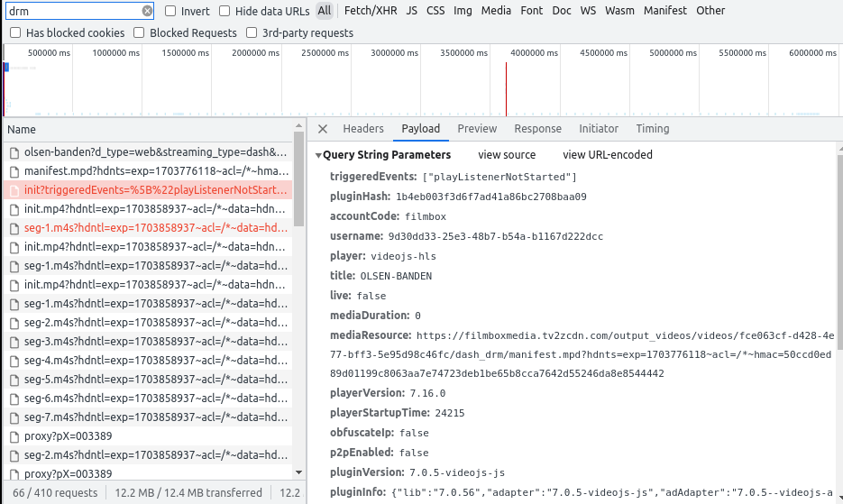Close the request details panel

[323, 129]
